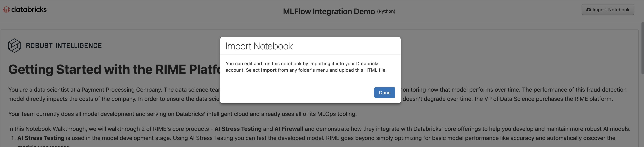
Task: Click the 'Getting Started with the RIME' heading
Action: click(114, 69)
